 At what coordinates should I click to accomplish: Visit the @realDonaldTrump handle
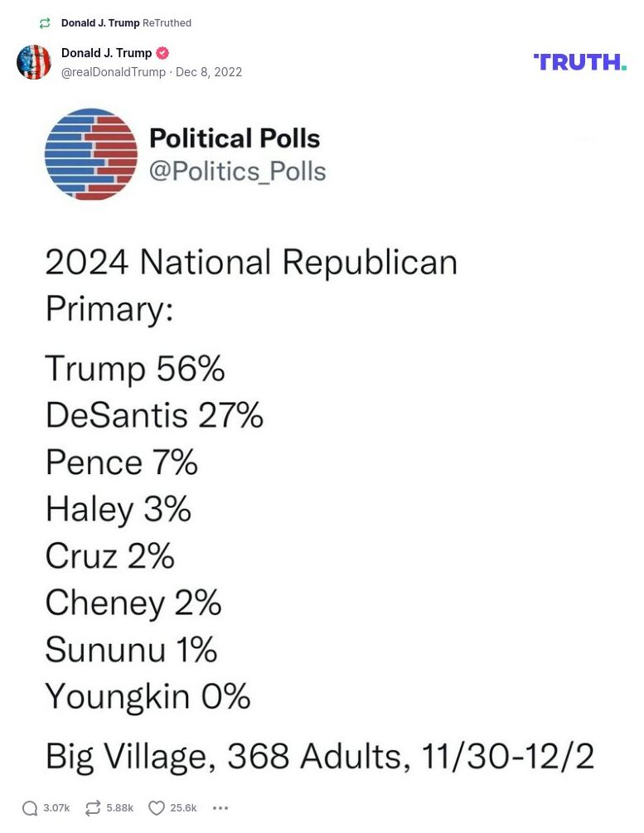(x=114, y=72)
